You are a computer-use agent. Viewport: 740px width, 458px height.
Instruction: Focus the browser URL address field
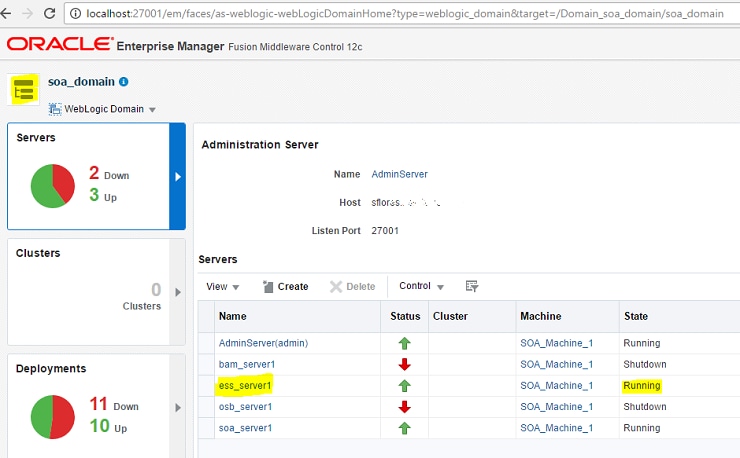(x=404, y=14)
